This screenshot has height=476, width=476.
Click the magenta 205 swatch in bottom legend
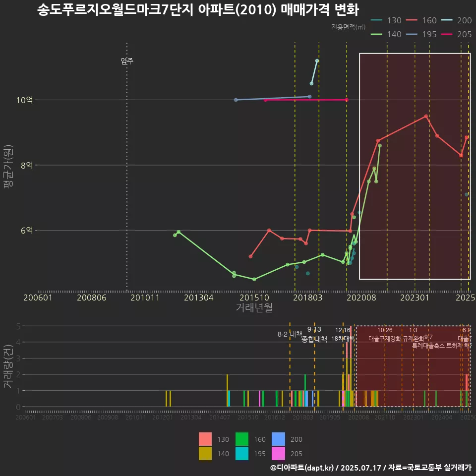point(278,453)
